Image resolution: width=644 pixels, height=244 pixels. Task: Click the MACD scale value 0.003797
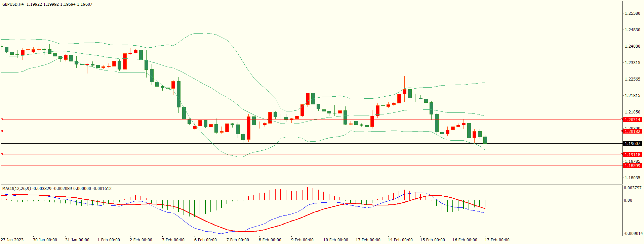[x=633, y=188]
